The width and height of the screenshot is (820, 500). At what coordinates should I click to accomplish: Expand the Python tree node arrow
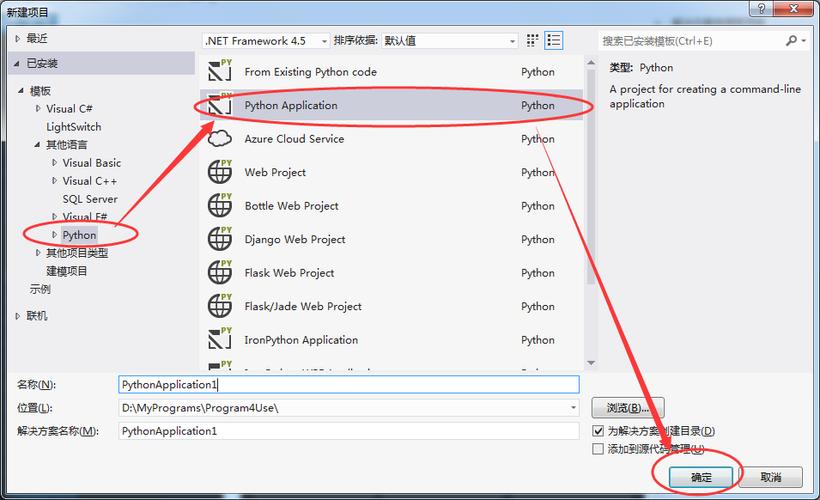point(54,235)
